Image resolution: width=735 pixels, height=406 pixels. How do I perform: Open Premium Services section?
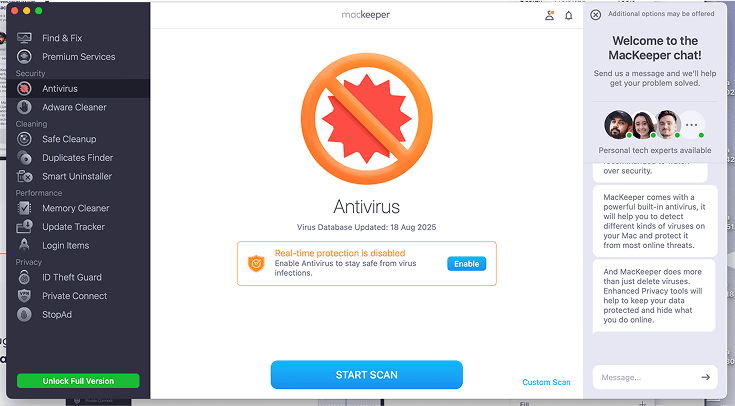[79, 57]
